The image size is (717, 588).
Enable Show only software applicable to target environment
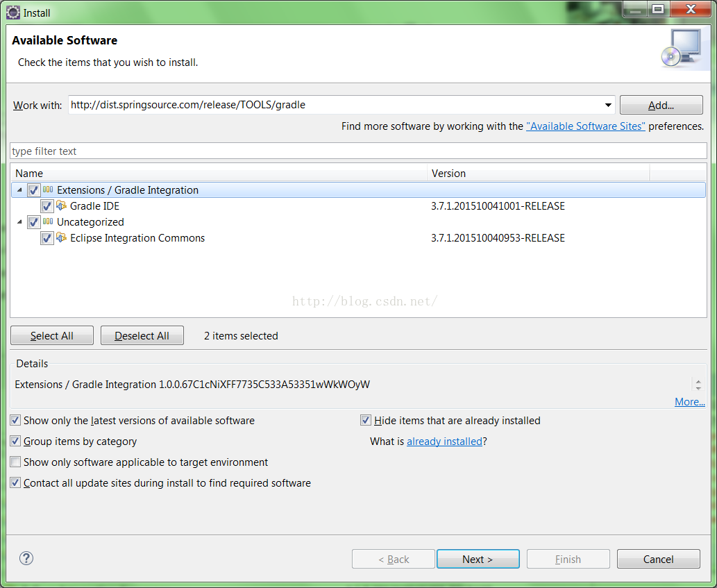click(15, 462)
